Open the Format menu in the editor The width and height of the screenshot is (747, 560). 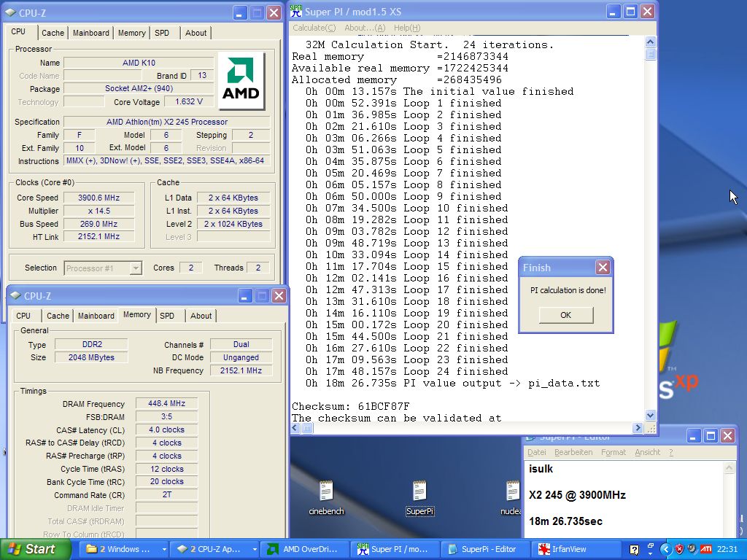[x=613, y=452]
